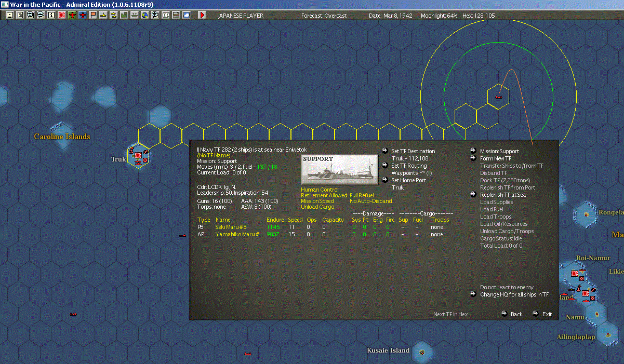Click Unload Cargo/Troops option
Image resolution: width=624 pixels, height=364 pixels.
click(x=507, y=231)
